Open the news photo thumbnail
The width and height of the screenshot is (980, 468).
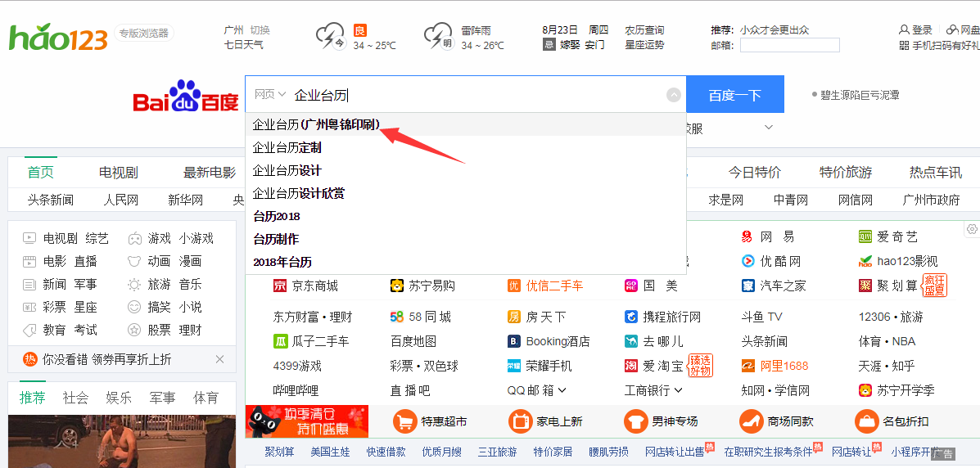point(122,441)
